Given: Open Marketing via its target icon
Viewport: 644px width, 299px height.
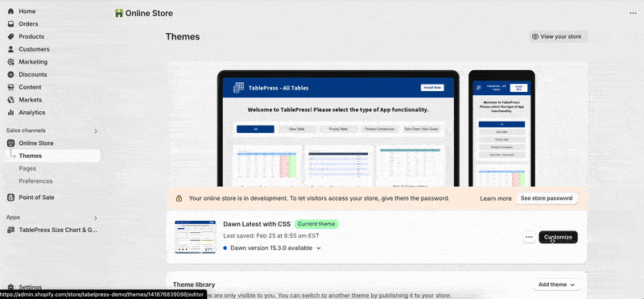Looking at the screenshot, I should pyautogui.click(x=11, y=62).
